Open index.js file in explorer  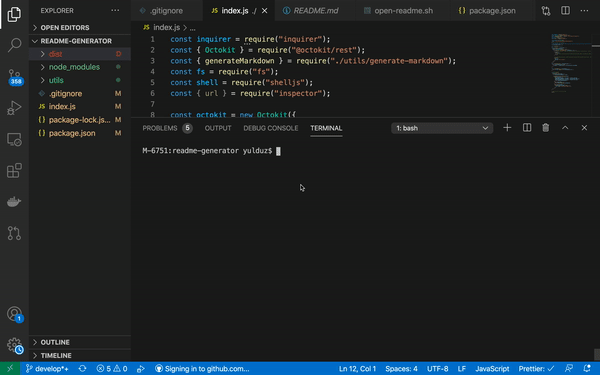click(80, 106)
